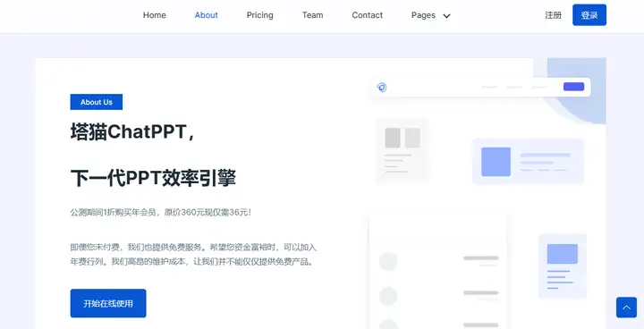The image size is (644, 329).
Task: Select the About nav item
Action: pos(207,15)
